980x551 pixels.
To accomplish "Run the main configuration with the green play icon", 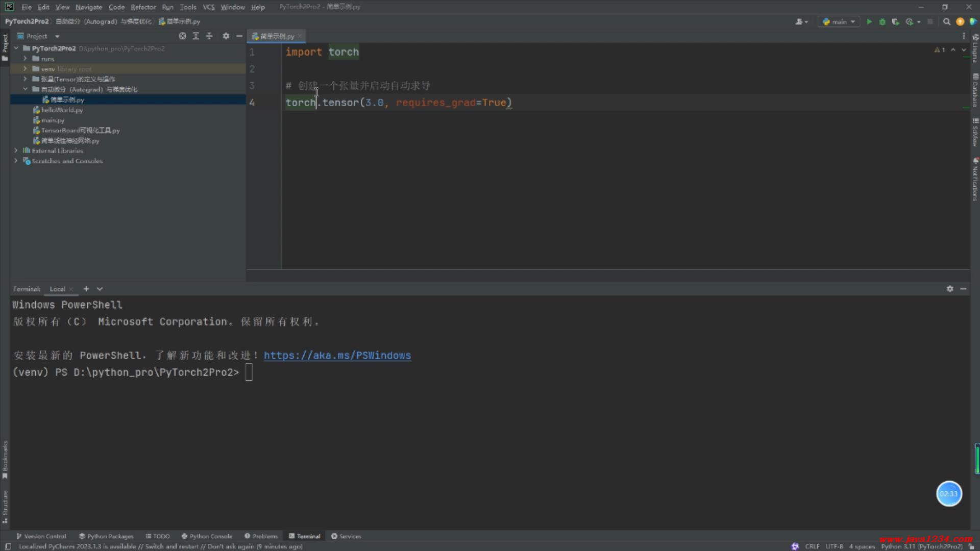I will (x=869, y=22).
